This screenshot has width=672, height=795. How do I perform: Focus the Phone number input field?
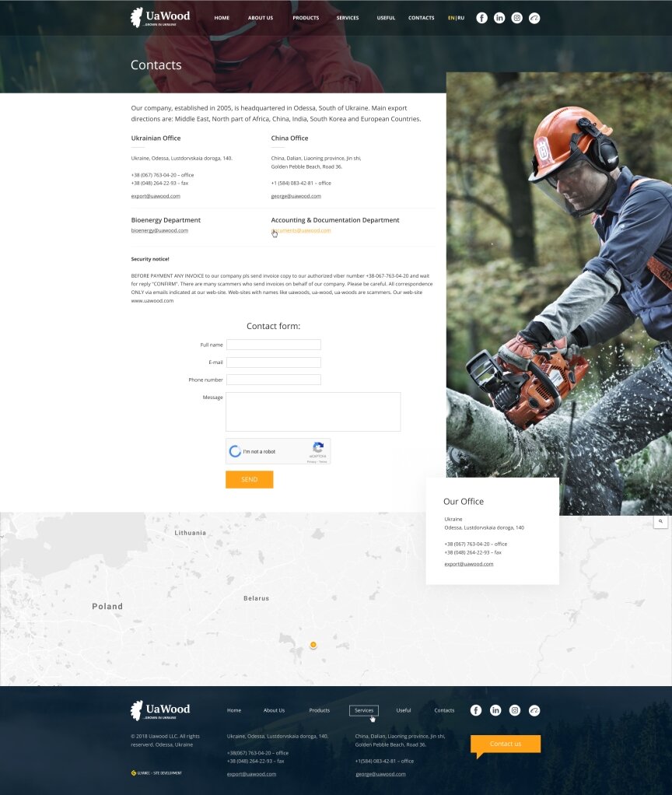[x=274, y=380]
